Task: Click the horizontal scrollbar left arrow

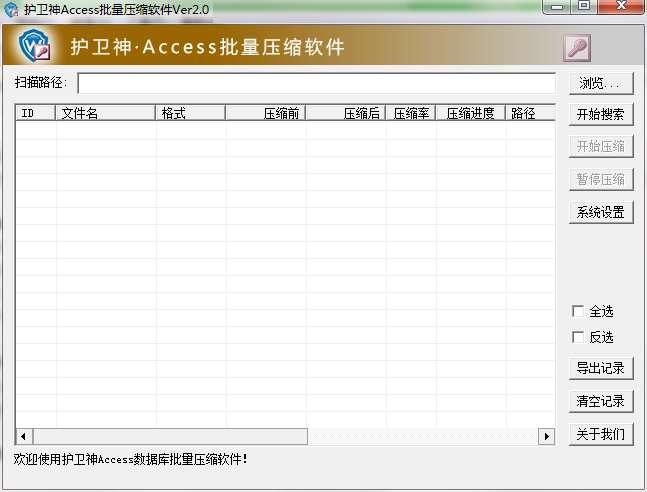Action: coord(24,436)
